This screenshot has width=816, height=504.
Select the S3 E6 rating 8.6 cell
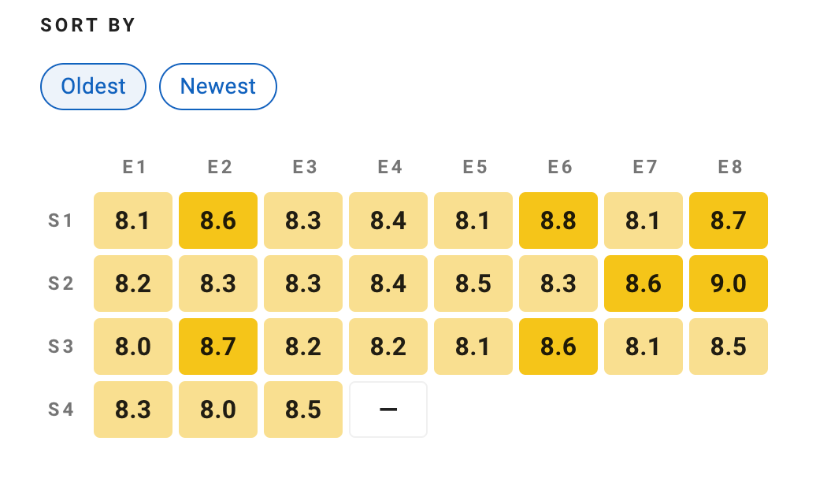click(x=558, y=346)
